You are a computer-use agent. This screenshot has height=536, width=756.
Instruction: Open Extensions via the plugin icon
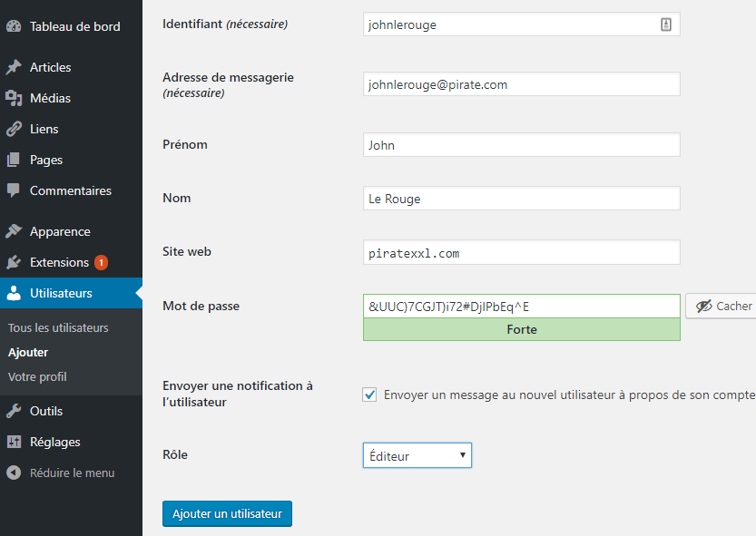point(15,261)
